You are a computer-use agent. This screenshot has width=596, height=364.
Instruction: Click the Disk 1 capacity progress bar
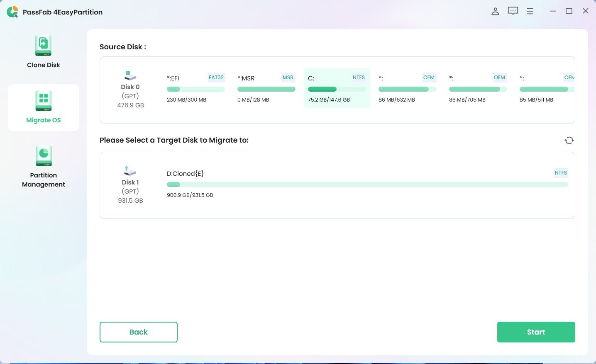point(367,184)
